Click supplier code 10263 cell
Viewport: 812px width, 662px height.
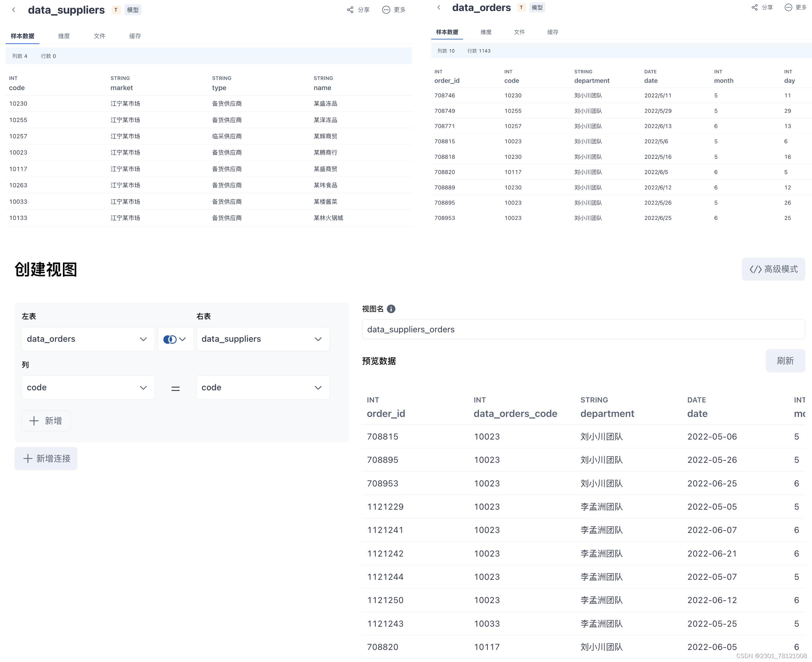(18, 185)
